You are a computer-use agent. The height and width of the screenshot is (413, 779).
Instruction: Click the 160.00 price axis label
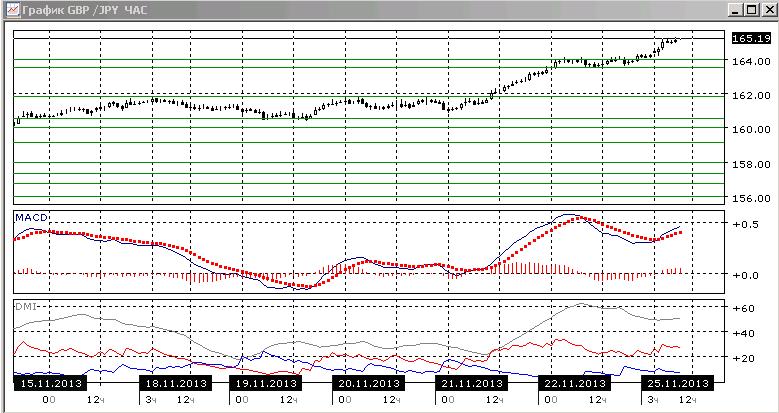tap(751, 130)
